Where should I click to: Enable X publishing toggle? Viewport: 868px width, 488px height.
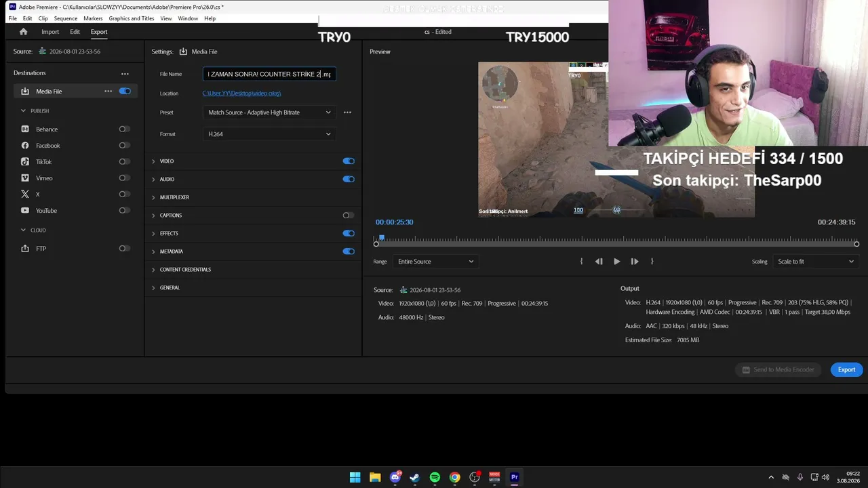(x=124, y=195)
